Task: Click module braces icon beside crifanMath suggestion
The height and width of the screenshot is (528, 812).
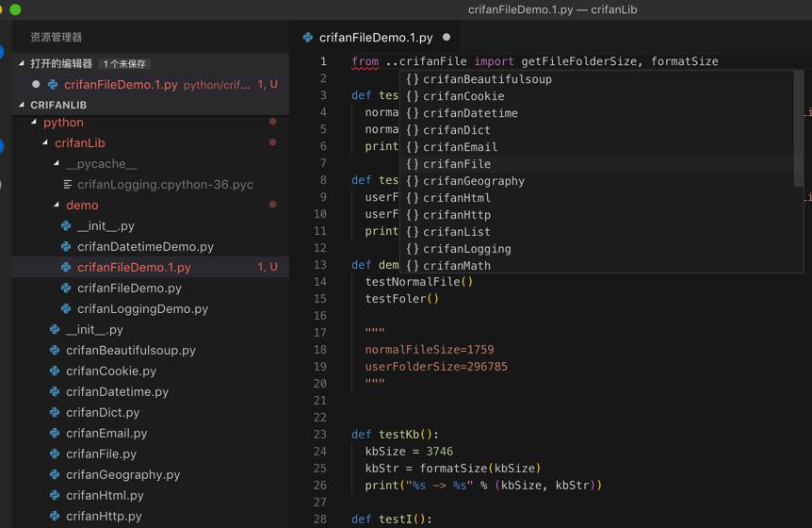Action: pos(413,265)
